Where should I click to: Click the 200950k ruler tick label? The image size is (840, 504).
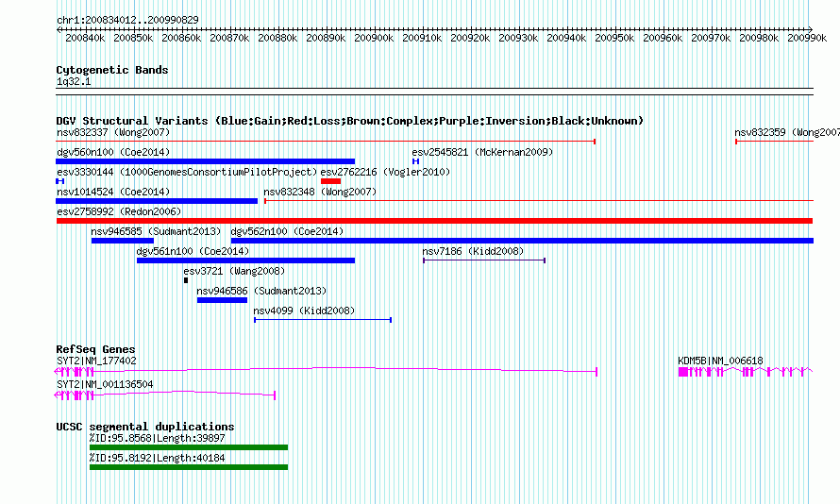pyautogui.click(x=614, y=38)
